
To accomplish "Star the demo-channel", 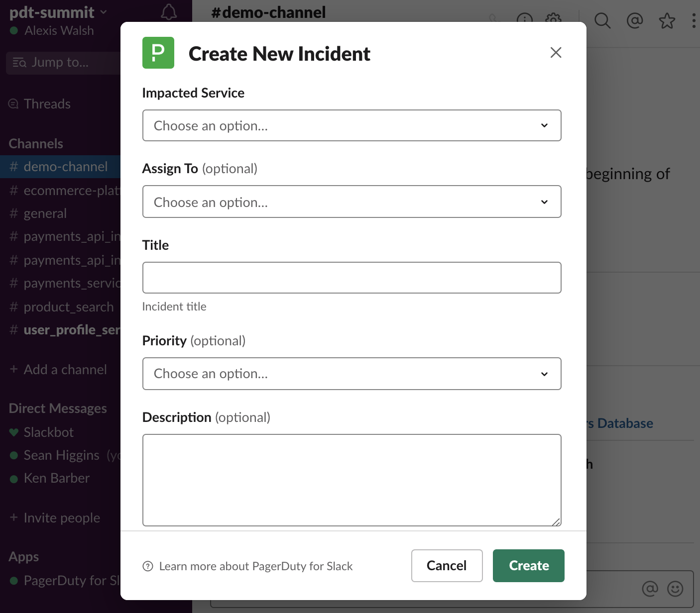I will [x=667, y=21].
